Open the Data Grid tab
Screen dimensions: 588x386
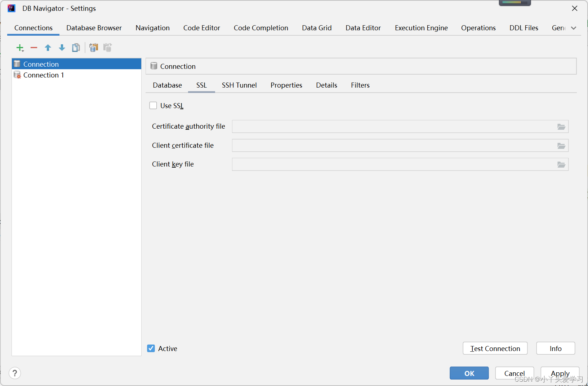click(x=317, y=28)
